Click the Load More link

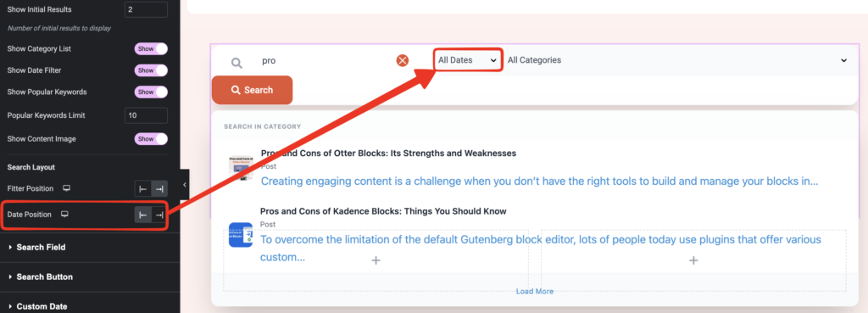[x=535, y=292]
